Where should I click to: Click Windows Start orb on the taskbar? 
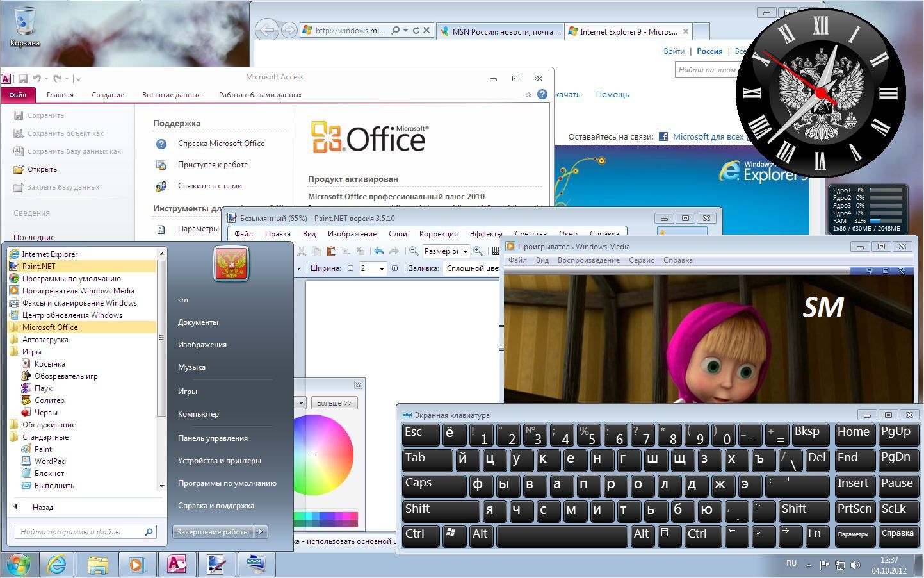coord(18,565)
